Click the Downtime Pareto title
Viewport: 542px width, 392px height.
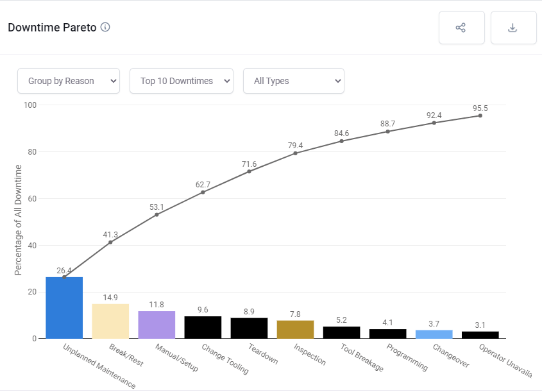pyautogui.click(x=51, y=28)
